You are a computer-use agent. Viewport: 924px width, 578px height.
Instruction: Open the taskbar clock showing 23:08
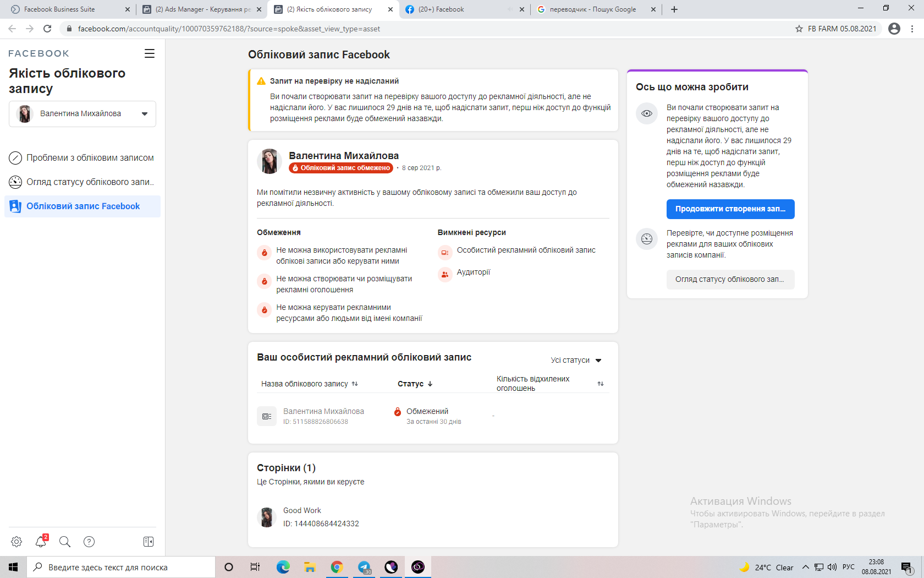(x=877, y=567)
